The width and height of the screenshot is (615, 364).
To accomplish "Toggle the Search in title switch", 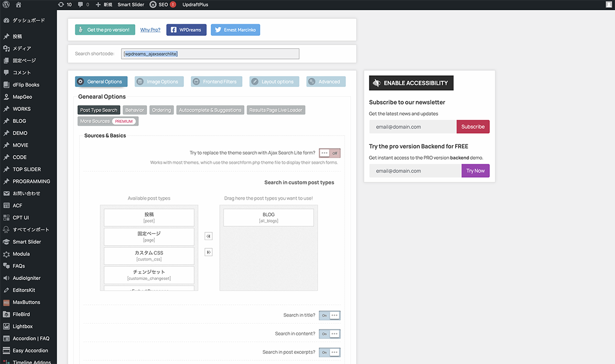I will tap(330, 315).
